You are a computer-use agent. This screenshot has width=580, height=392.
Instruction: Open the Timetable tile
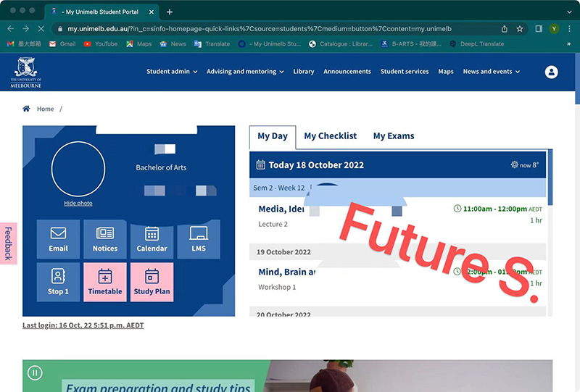pyautogui.click(x=105, y=282)
